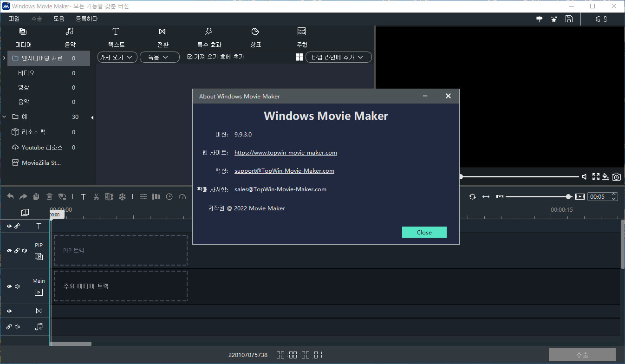Click the timeline zoom slider handle
Screen dimensions: 625x364
tap(569, 196)
